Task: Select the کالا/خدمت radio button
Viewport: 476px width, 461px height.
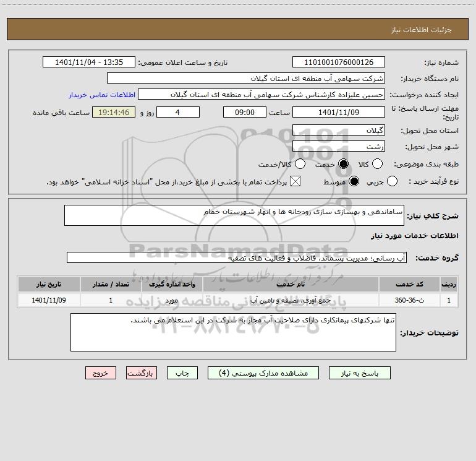Action: (x=300, y=164)
